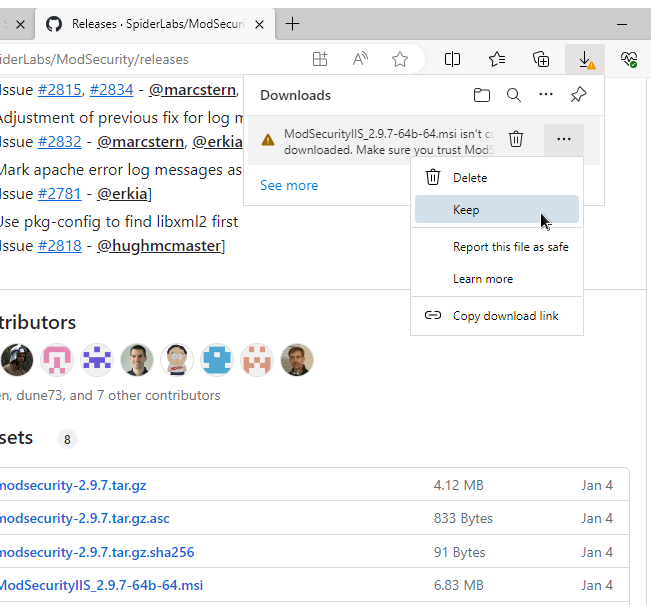
Task: Click the ModSecurityIIS download warning text
Action: click(389, 142)
